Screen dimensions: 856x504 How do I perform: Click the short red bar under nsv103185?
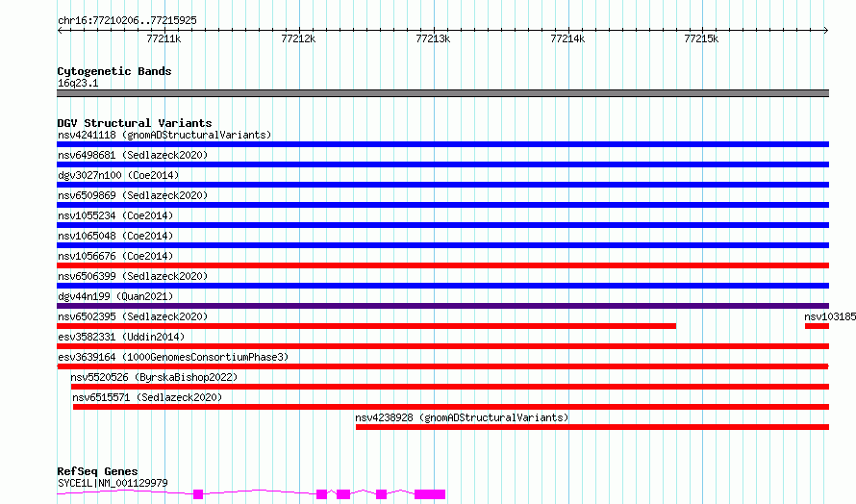817,326
